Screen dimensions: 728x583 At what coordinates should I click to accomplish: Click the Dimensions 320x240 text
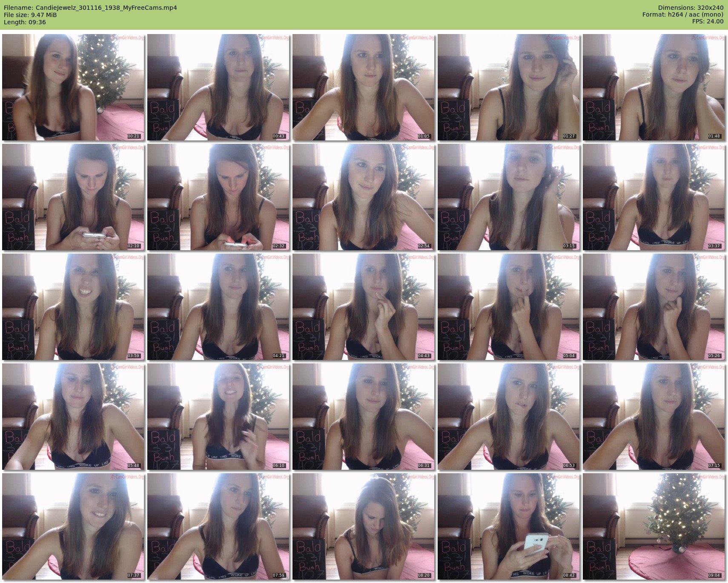click(691, 8)
